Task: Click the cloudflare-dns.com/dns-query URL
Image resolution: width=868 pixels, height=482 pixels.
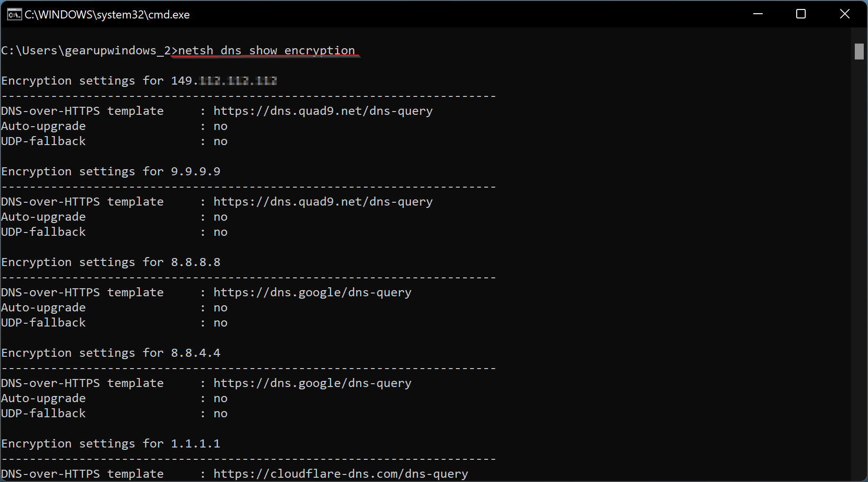Action: 341,474
